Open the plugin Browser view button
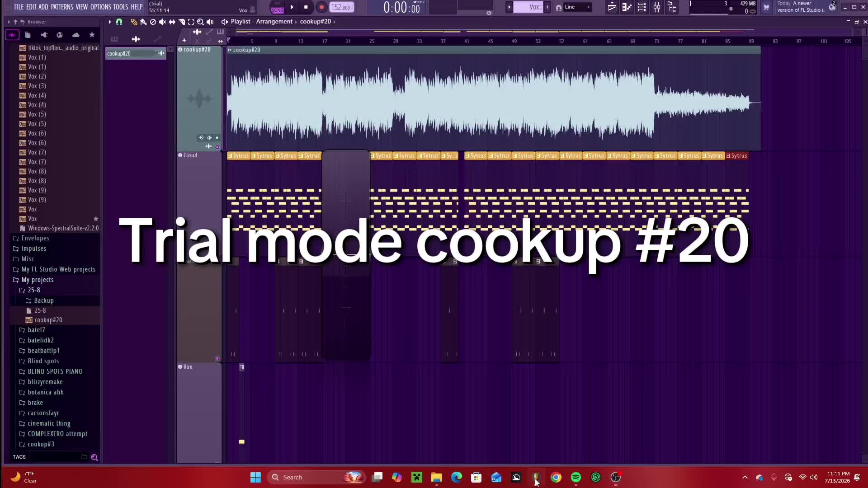The height and width of the screenshot is (488, 868). pyautogui.click(x=672, y=7)
